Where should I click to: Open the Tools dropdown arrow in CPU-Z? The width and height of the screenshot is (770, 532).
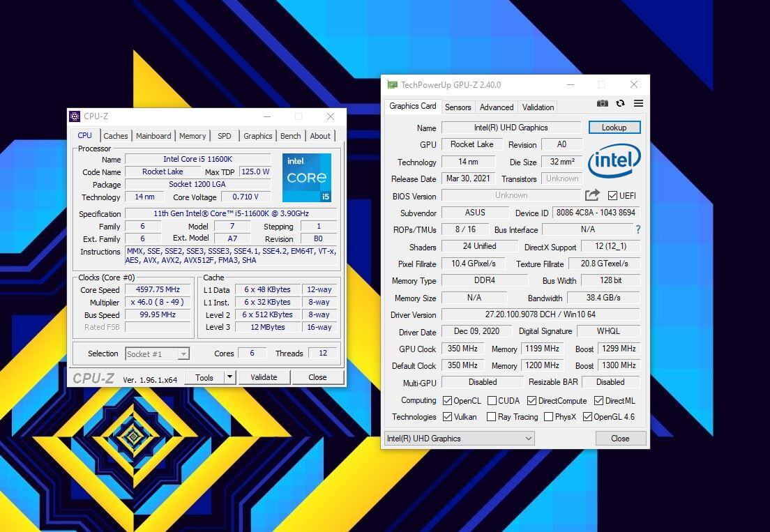(x=229, y=377)
